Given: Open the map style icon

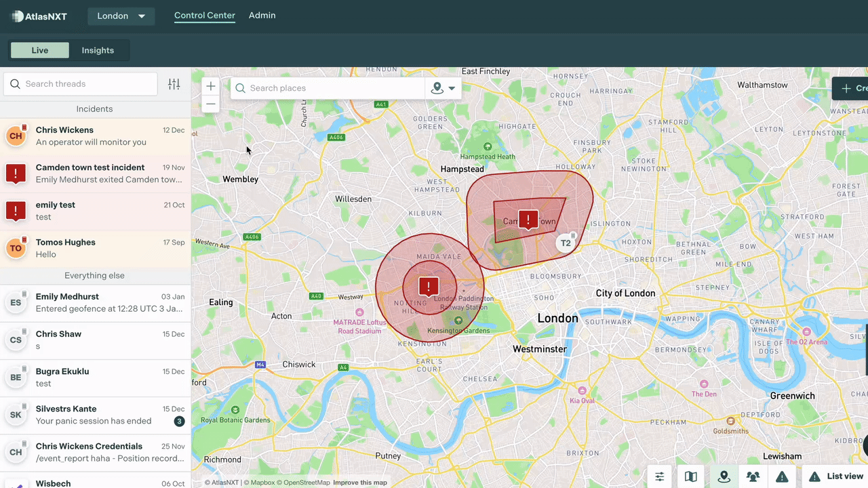Looking at the screenshot, I should pyautogui.click(x=691, y=476).
